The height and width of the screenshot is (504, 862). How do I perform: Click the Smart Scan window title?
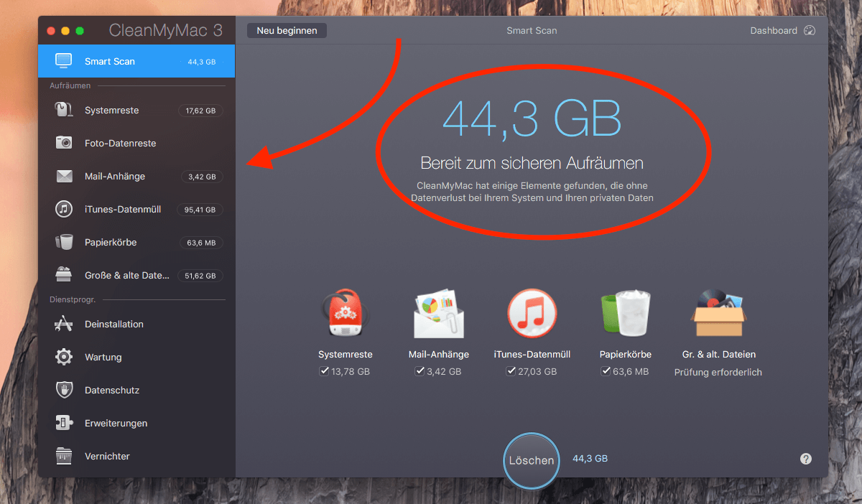point(532,31)
